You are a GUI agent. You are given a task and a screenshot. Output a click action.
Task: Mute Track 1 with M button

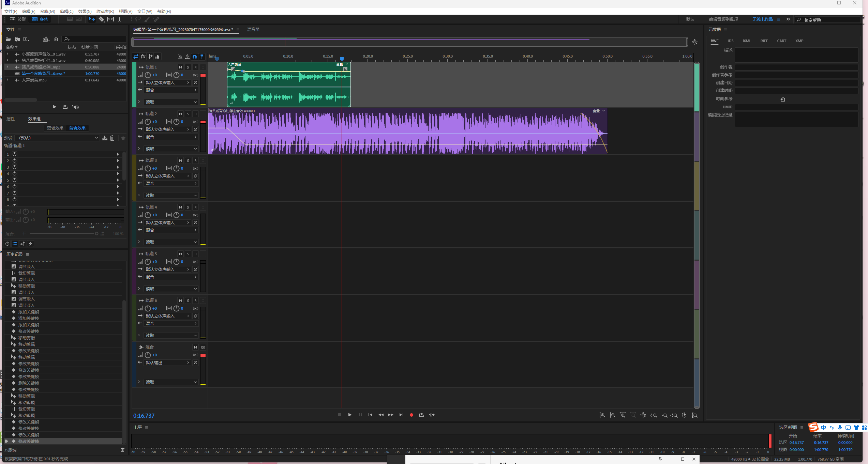[180, 67]
